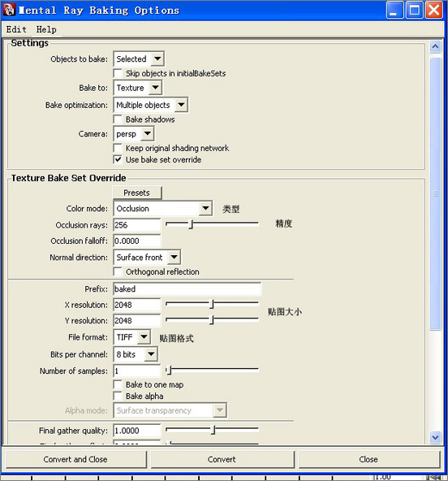Click the Close button at bottom
448x481 pixels.
click(368, 459)
